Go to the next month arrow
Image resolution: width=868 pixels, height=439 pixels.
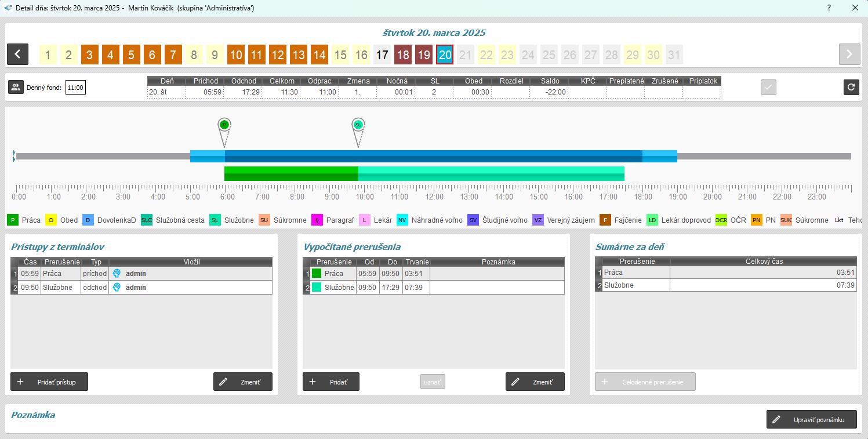[849, 55]
